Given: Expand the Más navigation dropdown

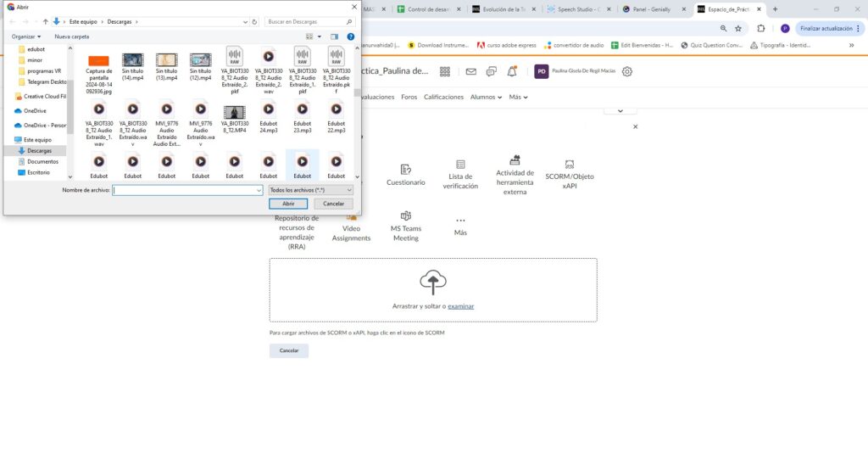Looking at the screenshot, I should coord(518,98).
